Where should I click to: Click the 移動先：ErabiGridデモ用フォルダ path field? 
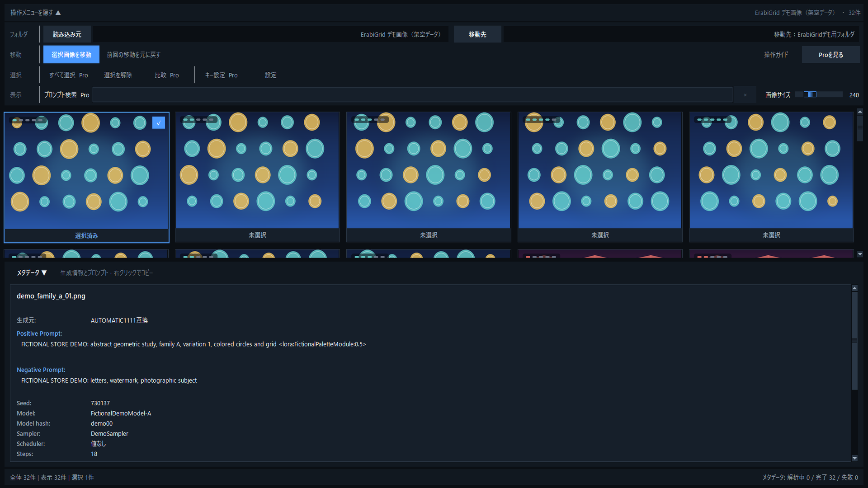pos(681,34)
